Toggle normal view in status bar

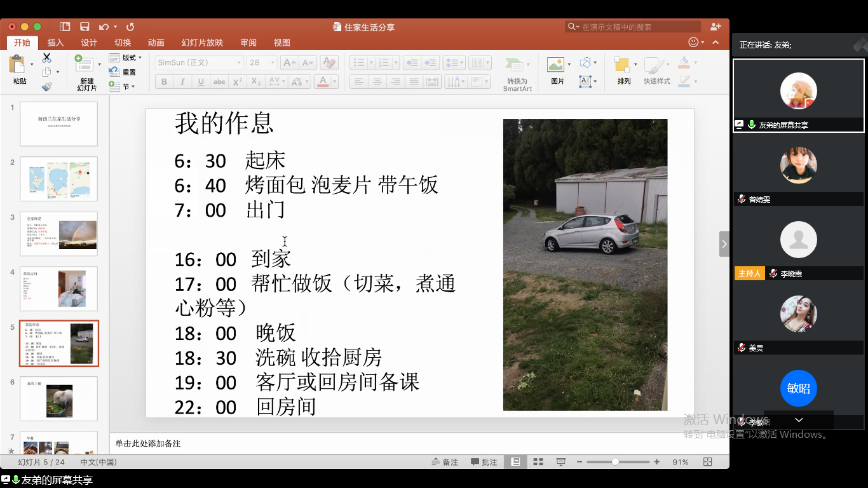(x=515, y=462)
